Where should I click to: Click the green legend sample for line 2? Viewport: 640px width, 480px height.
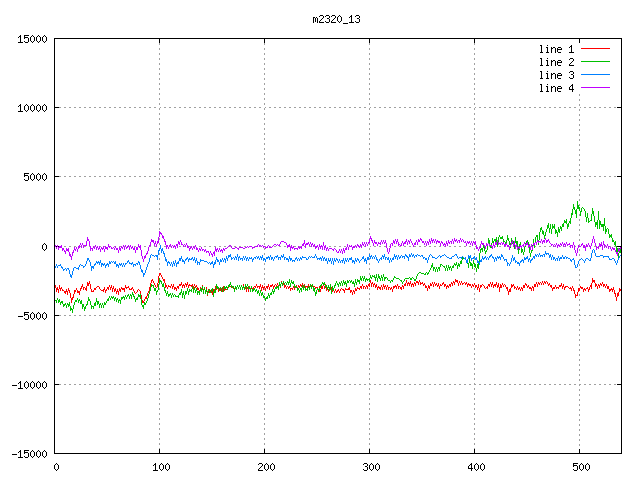pyautogui.click(x=595, y=62)
